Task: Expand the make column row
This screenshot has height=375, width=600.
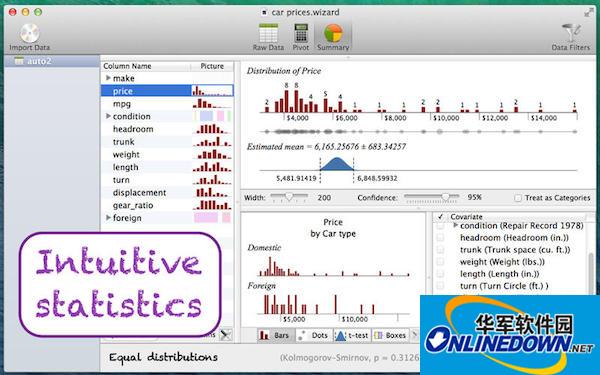Action: [108, 78]
